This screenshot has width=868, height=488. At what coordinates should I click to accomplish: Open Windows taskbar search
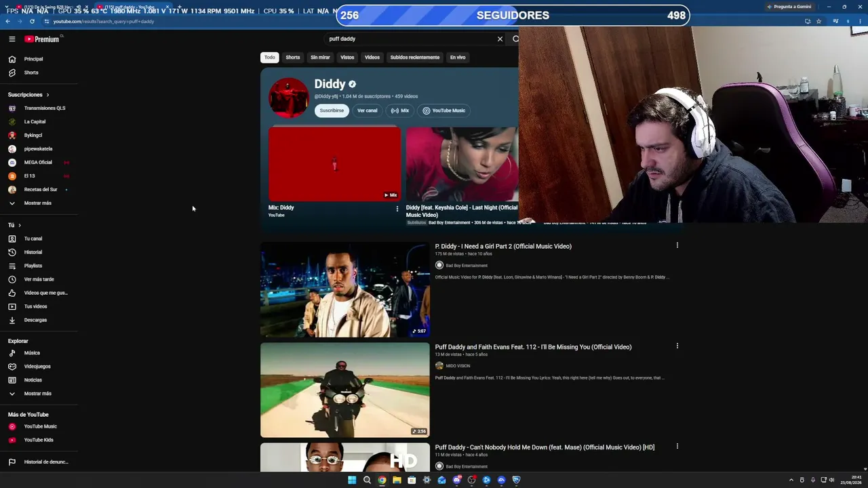367,480
